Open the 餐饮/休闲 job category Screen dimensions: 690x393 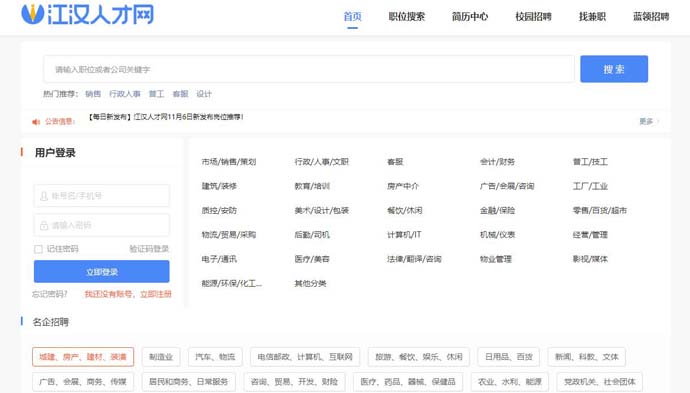[405, 210]
